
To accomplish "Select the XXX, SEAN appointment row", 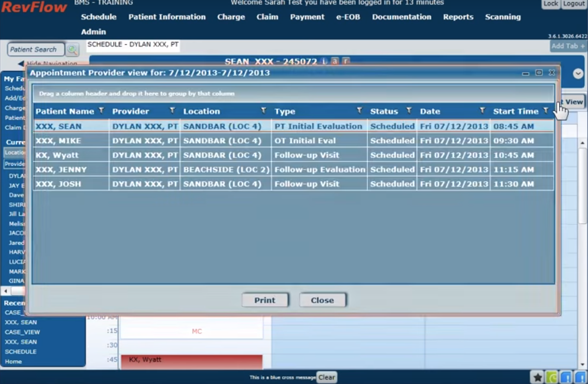I will (x=293, y=126).
